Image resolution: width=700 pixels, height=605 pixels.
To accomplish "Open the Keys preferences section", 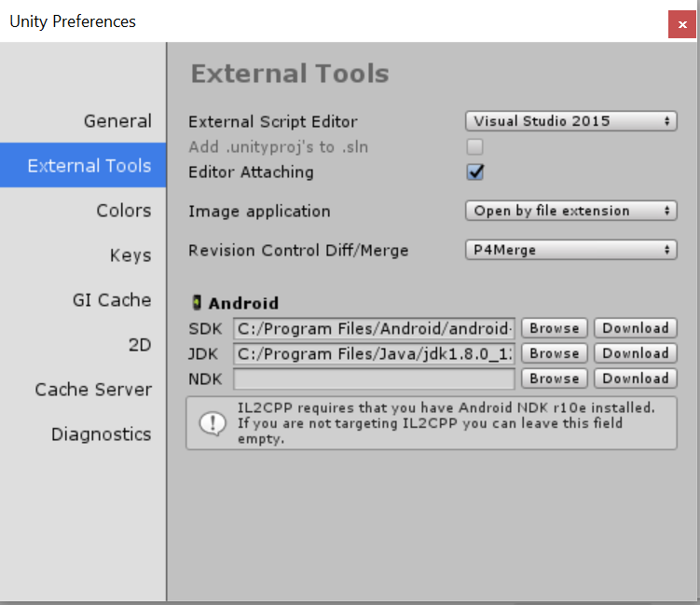I will click(130, 255).
